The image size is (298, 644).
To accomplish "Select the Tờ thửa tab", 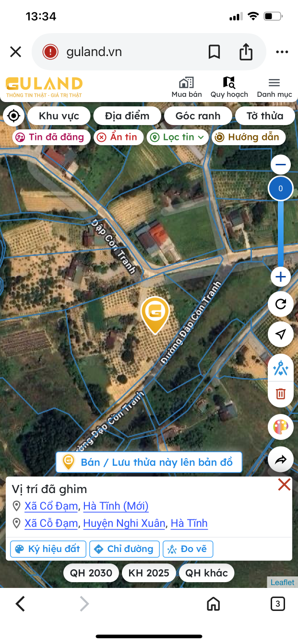I will [265, 115].
